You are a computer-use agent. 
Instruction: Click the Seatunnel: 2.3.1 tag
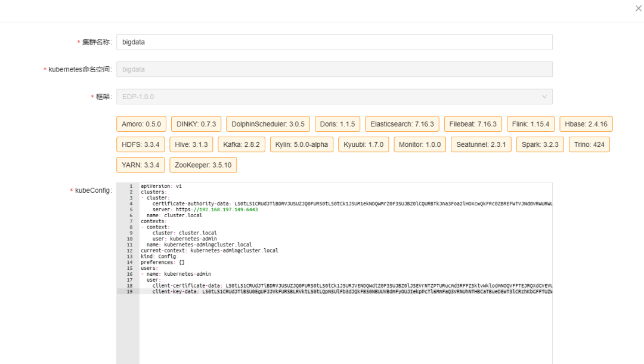[x=481, y=144]
